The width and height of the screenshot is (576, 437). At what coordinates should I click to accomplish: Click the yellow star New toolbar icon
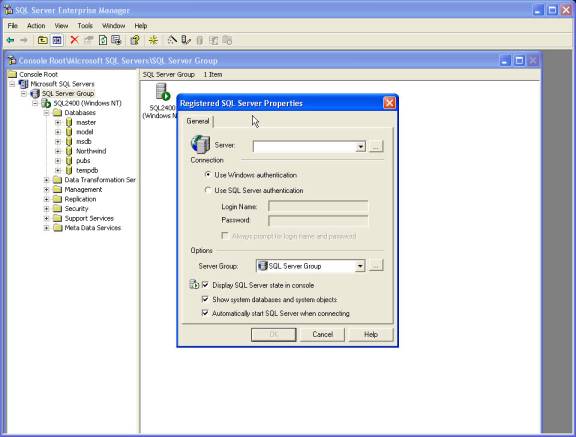pyautogui.click(x=153, y=40)
